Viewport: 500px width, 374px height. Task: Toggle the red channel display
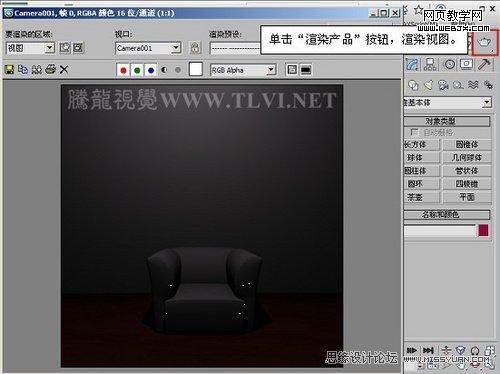123,70
